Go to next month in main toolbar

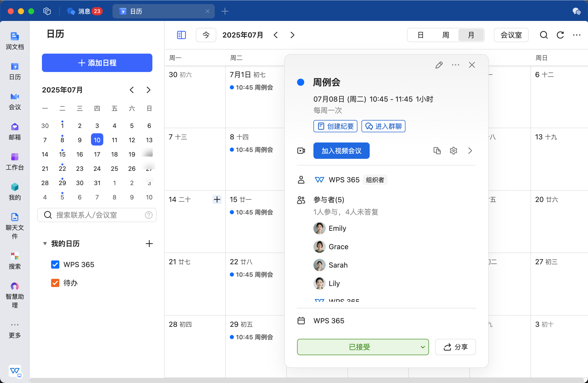pyautogui.click(x=292, y=35)
